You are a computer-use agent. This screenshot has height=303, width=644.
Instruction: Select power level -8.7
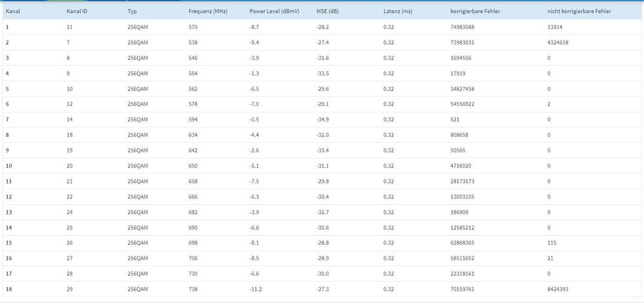(255, 27)
